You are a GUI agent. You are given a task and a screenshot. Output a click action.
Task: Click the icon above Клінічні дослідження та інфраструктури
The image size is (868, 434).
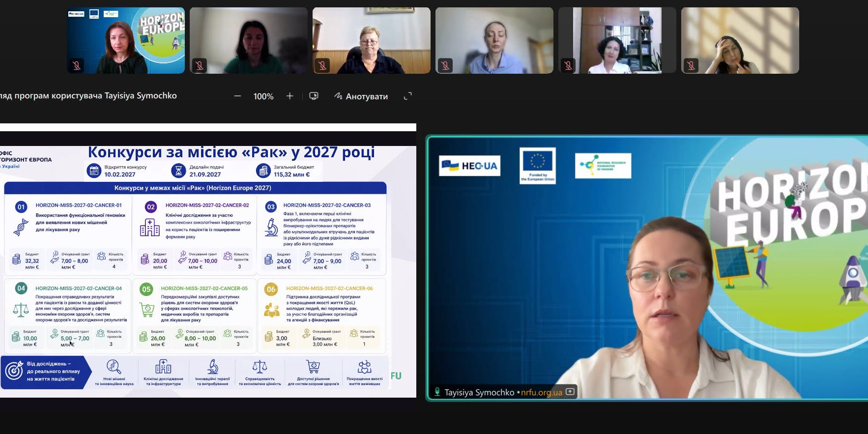tap(163, 367)
